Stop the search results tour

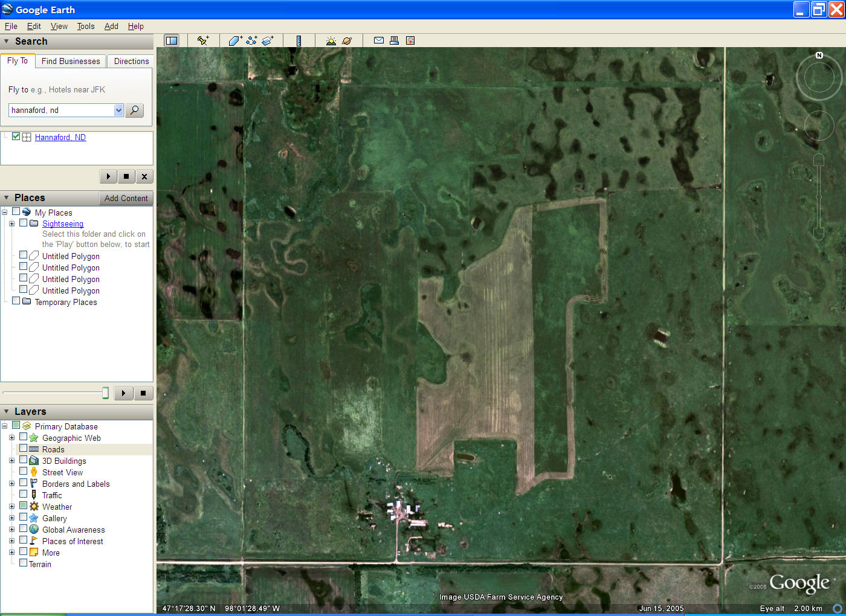coord(126,176)
